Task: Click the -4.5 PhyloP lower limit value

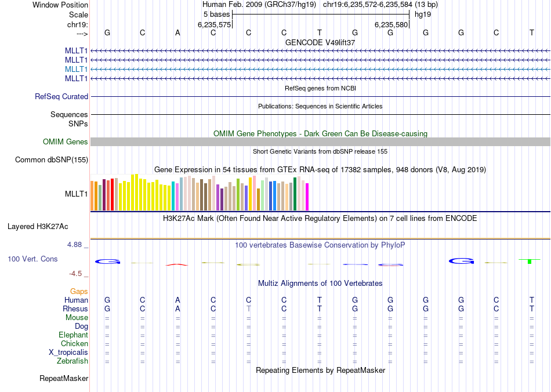Action: pos(75,273)
